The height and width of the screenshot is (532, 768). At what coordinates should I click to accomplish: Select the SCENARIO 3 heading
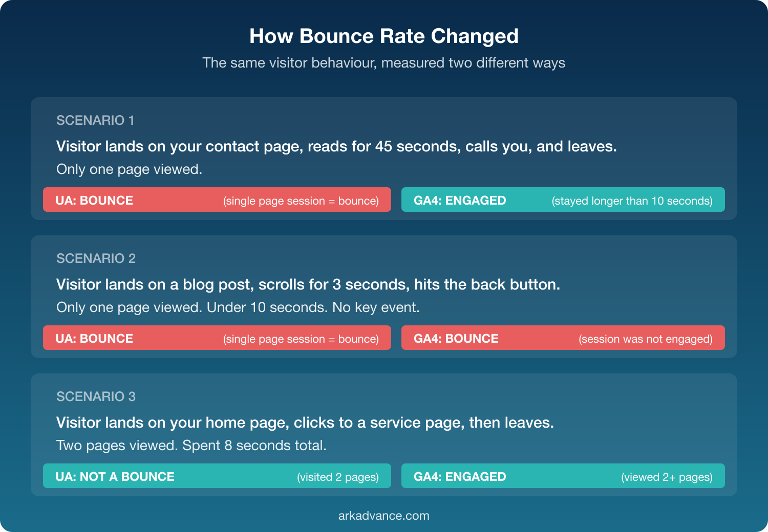click(x=95, y=397)
